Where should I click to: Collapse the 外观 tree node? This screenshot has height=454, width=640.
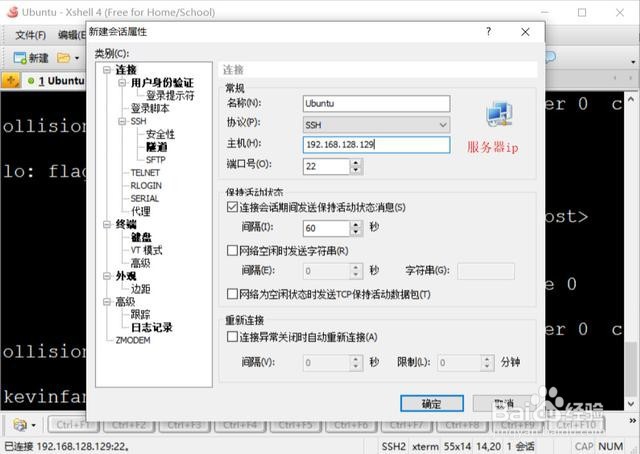click(x=107, y=276)
